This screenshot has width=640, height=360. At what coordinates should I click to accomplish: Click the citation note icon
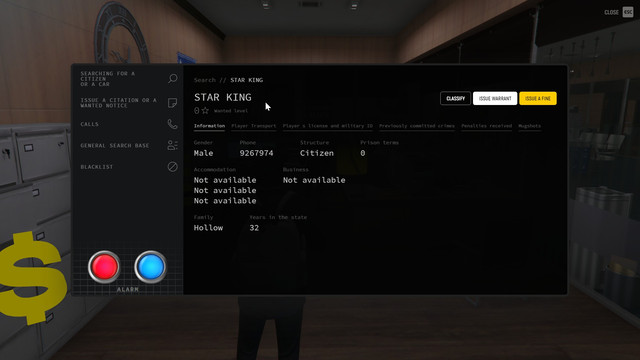point(173,102)
